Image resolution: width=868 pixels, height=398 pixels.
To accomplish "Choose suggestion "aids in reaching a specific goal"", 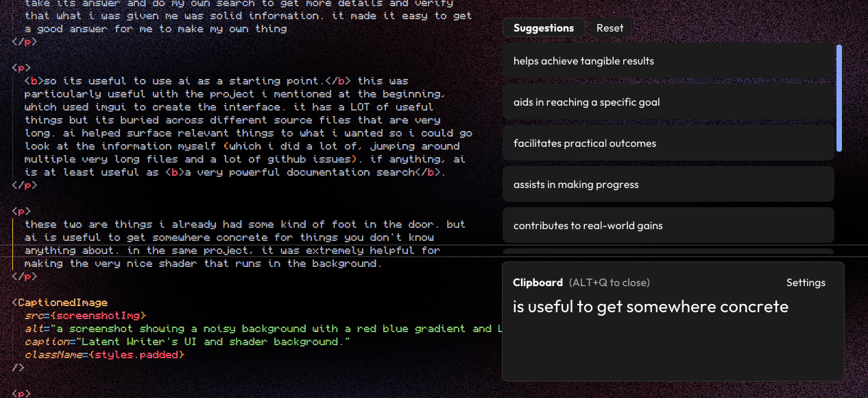I will 668,102.
